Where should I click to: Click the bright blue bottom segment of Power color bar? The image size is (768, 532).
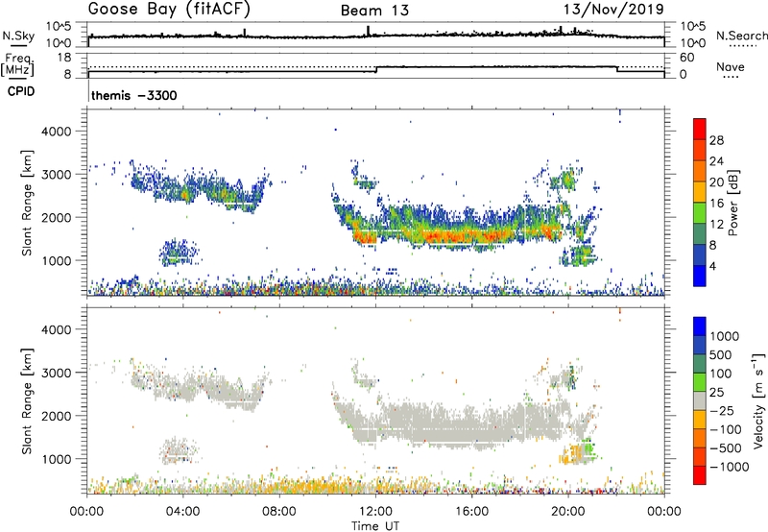pos(700,276)
